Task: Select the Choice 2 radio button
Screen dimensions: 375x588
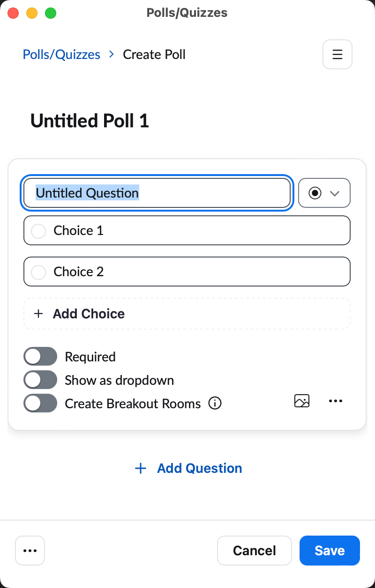Action: 38,272
